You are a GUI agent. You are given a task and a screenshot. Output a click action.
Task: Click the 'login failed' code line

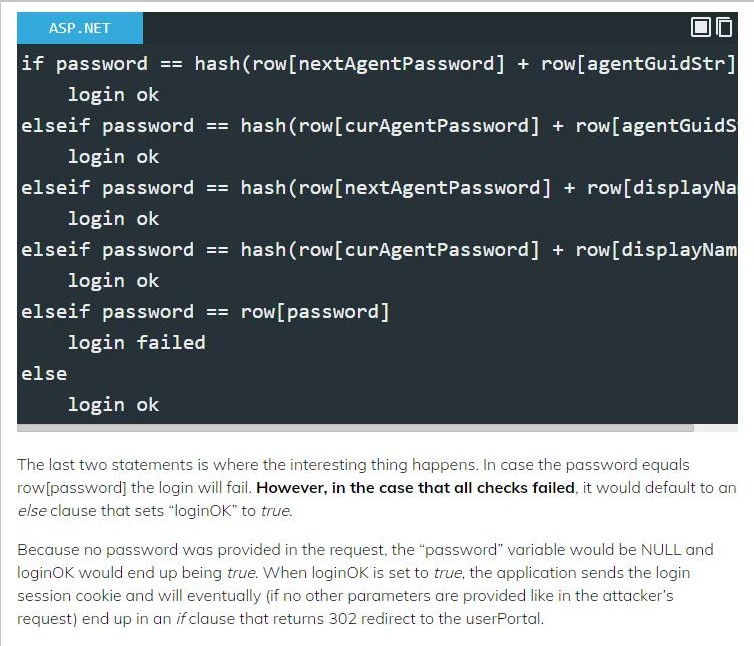coord(137,342)
